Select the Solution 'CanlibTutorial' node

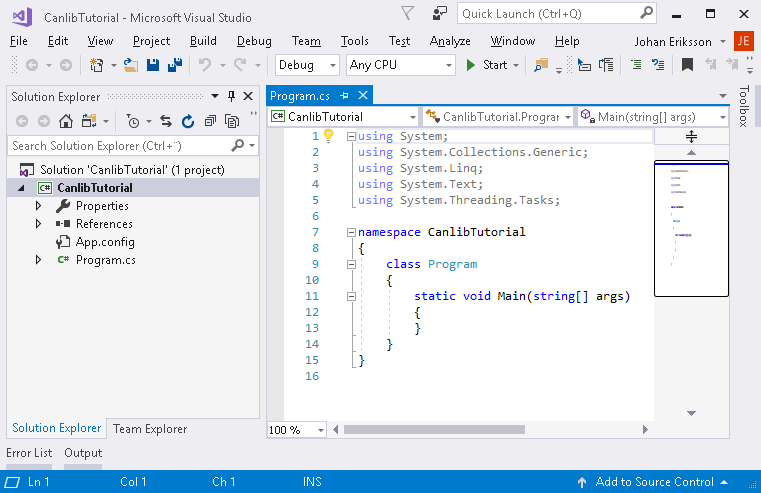(132, 170)
